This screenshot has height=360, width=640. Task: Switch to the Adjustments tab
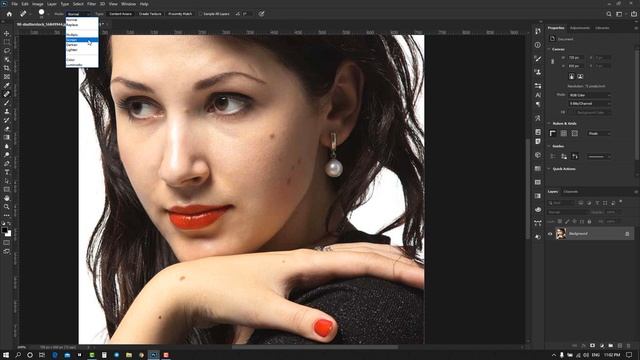[x=580, y=28]
